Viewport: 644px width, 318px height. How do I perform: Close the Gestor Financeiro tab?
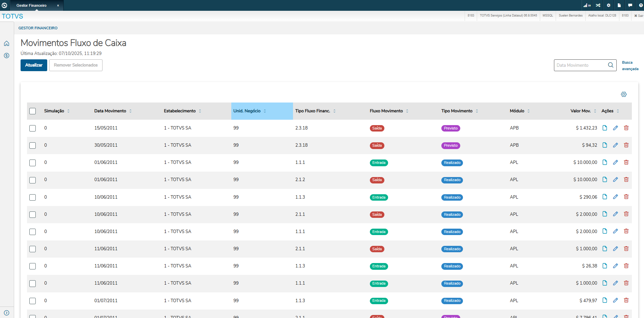pyautogui.click(x=58, y=5)
